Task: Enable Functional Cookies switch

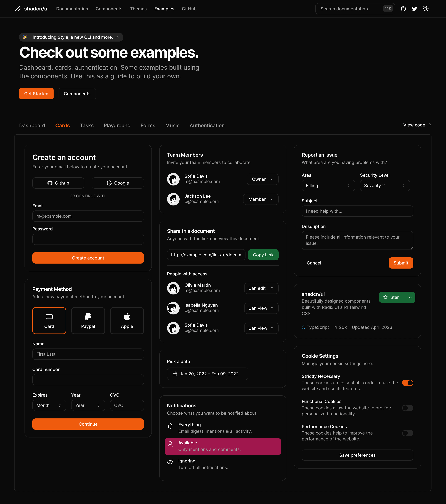Action: pos(408,408)
